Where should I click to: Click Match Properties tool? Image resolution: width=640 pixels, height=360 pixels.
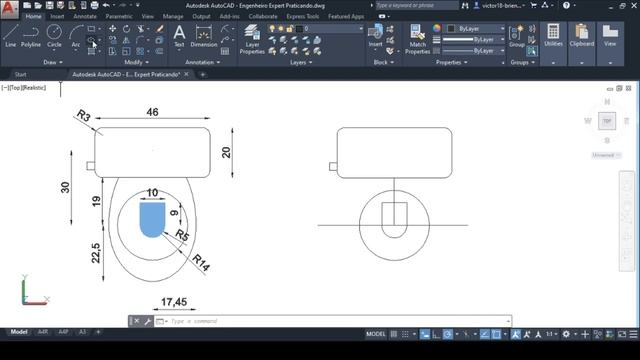(417, 39)
